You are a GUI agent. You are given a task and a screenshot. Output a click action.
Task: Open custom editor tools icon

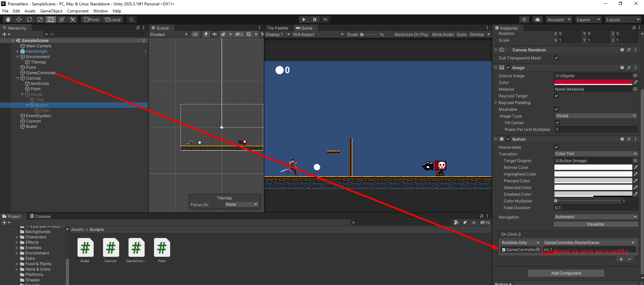(72, 19)
